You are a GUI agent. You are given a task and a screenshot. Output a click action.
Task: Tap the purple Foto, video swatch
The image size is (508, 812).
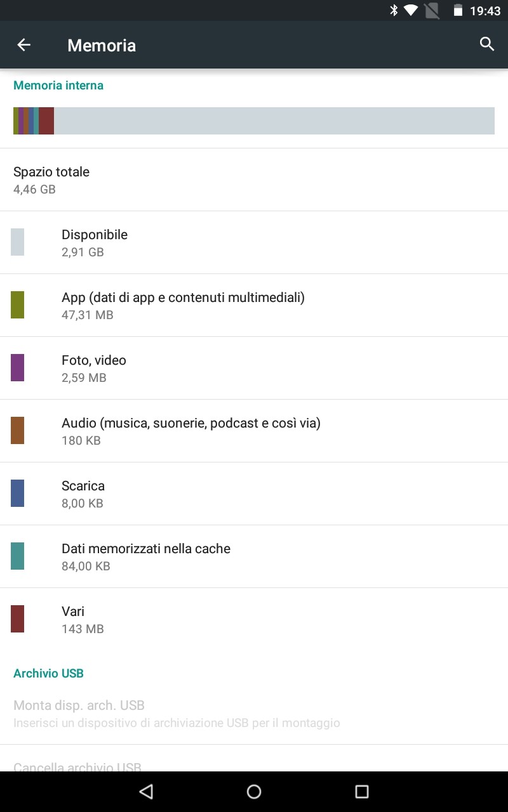pos(18,367)
